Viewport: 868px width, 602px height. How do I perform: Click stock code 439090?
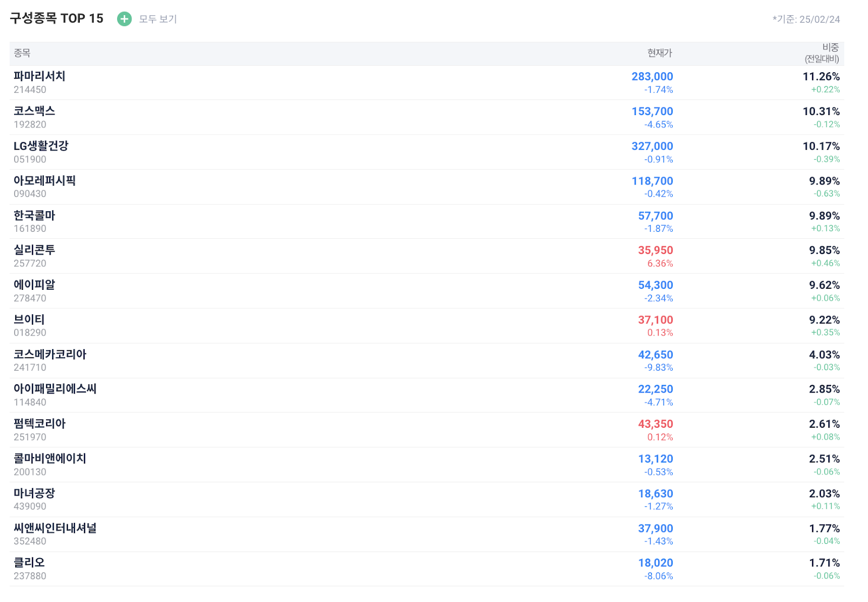click(x=30, y=506)
